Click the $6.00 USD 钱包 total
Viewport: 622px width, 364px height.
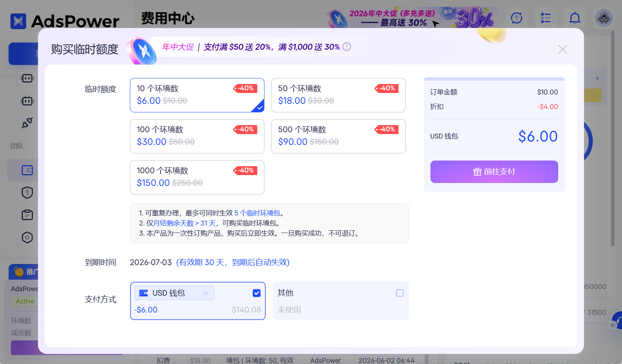[x=538, y=136]
